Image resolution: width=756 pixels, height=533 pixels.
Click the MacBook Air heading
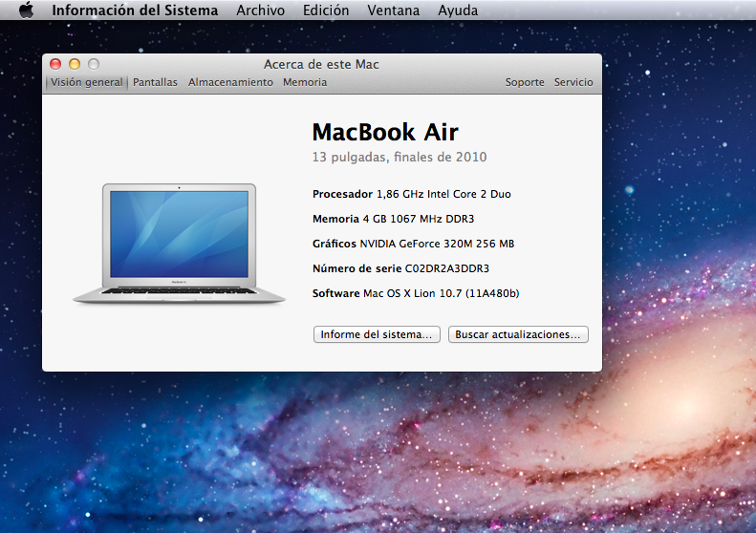385,132
